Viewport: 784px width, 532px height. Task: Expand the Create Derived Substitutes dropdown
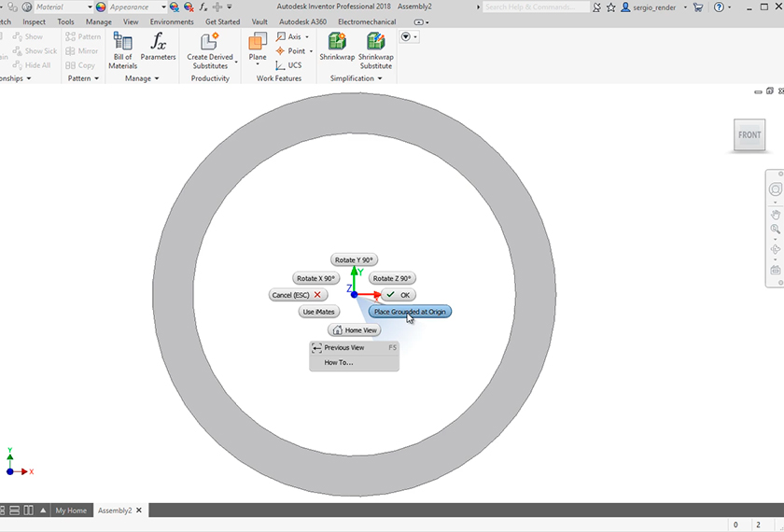point(235,63)
